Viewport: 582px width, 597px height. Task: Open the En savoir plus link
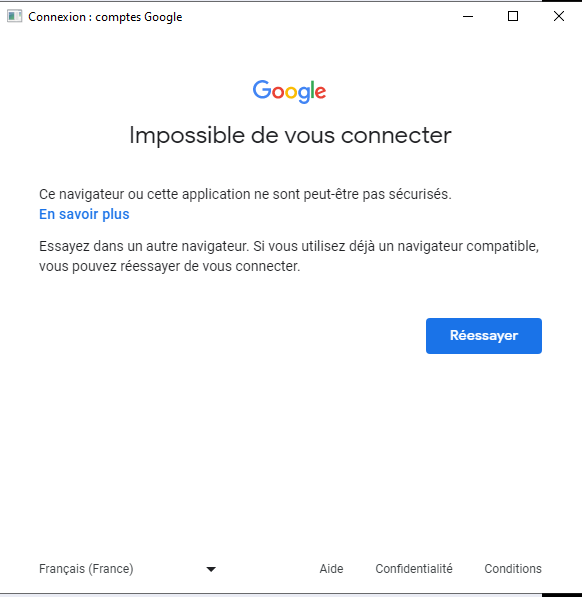click(x=84, y=214)
